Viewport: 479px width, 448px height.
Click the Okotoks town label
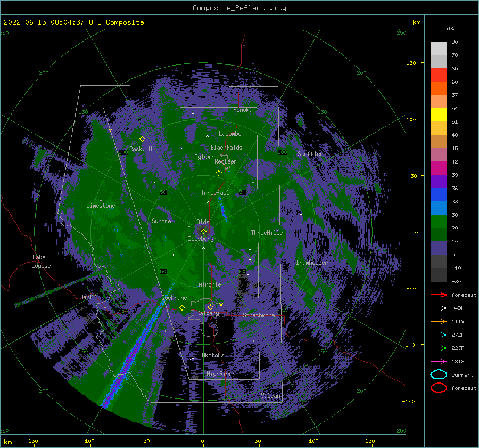[213, 355]
